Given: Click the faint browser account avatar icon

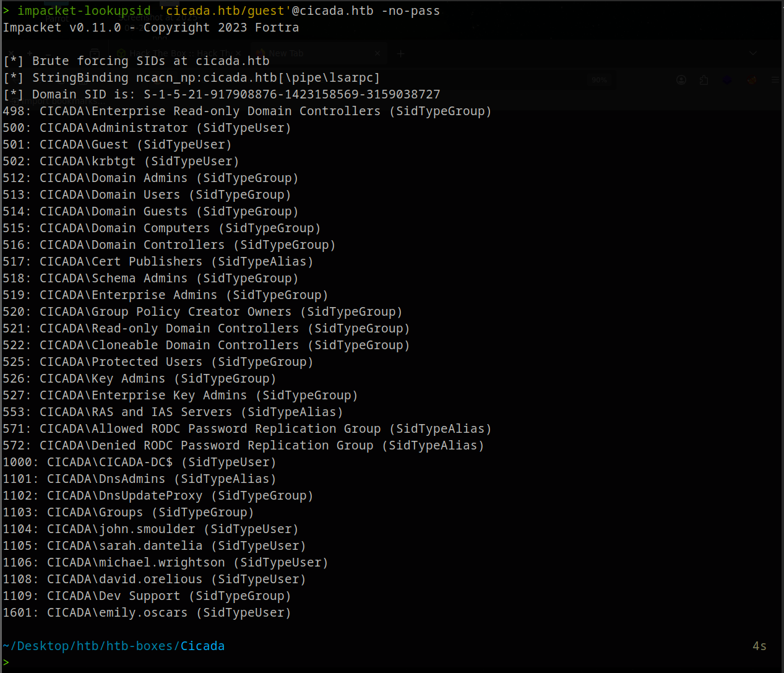Looking at the screenshot, I should (x=681, y=80).
